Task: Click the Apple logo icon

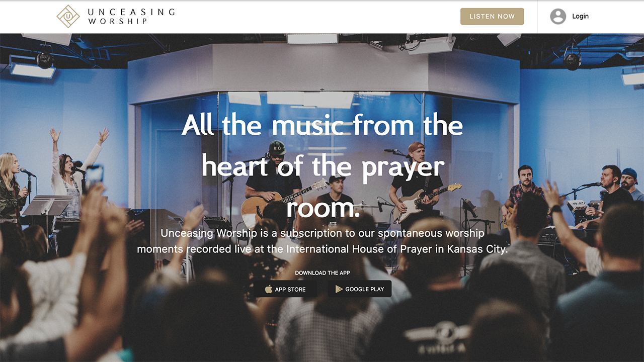Action: click(269, 289)
